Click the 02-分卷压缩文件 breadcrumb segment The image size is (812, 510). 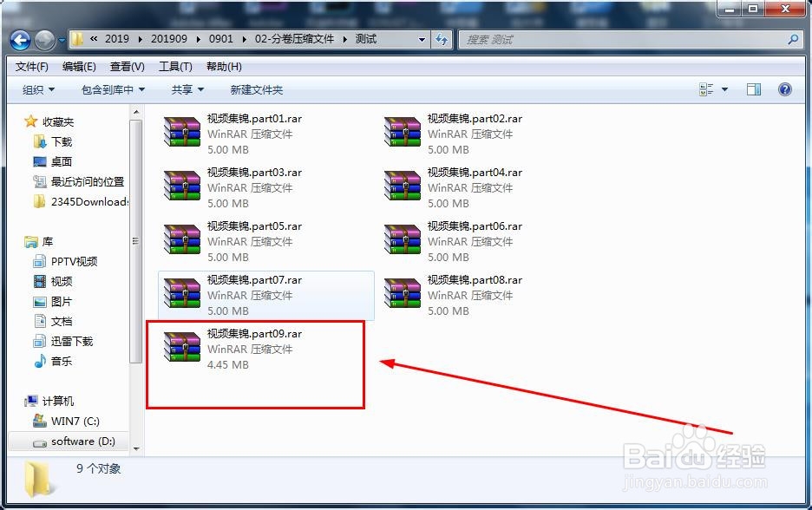[294, 39]
